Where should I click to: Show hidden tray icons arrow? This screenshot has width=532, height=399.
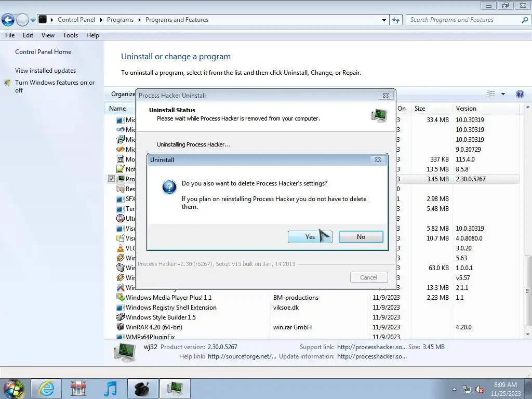tap(454, 390)
